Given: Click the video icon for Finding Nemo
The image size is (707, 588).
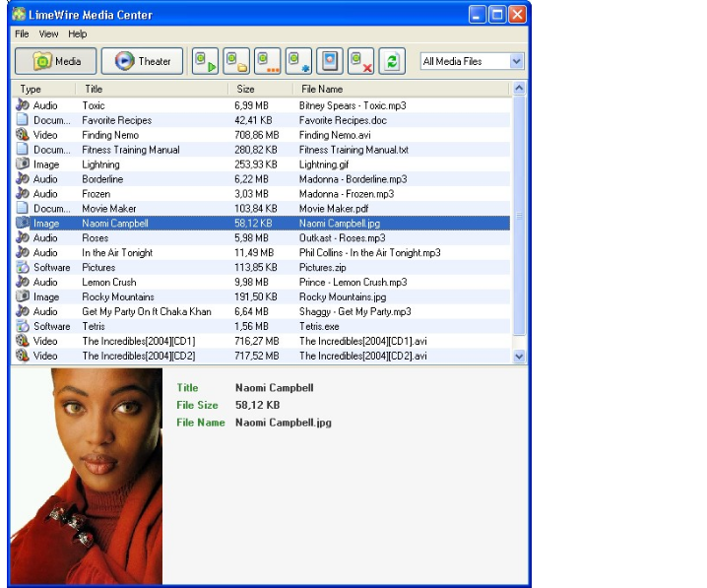Looking at the screenshot, I should pos(23,134).
